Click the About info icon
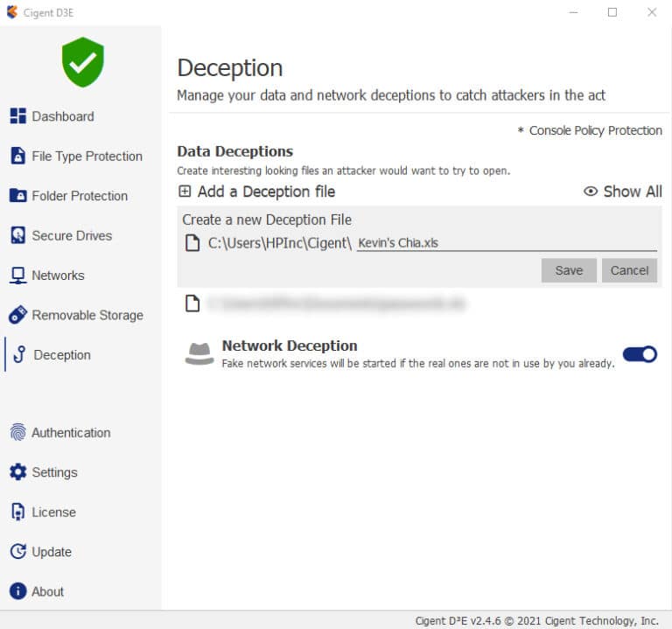The image size is (672, 629). pos(18,591)
